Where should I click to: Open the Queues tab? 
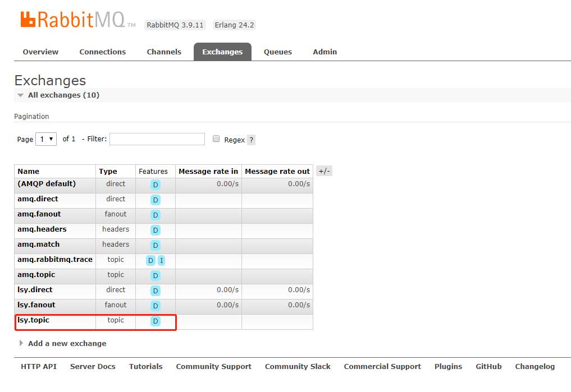point(278,52)
